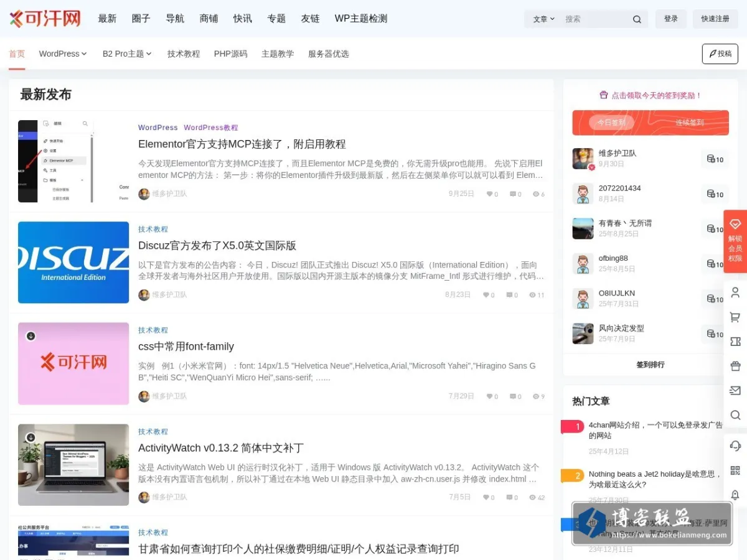The height and width of the screenshot is (560, 747).
Task: Open the 圈子 top menu item
Action: 141,19
